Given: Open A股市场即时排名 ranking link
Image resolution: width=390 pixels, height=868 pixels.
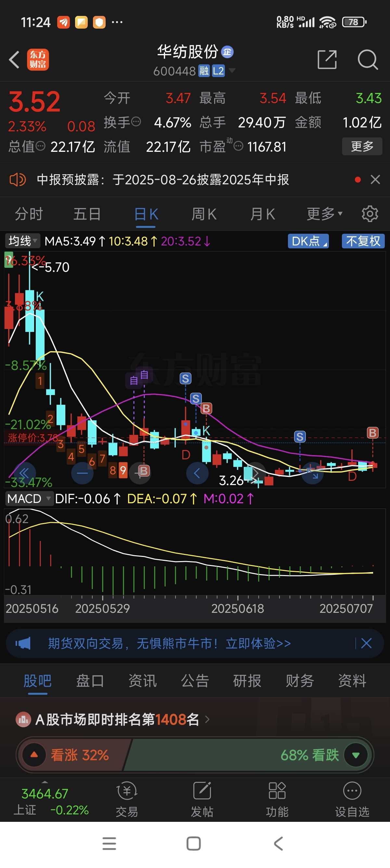Looking at the screenshot, I should coord(117,719).
